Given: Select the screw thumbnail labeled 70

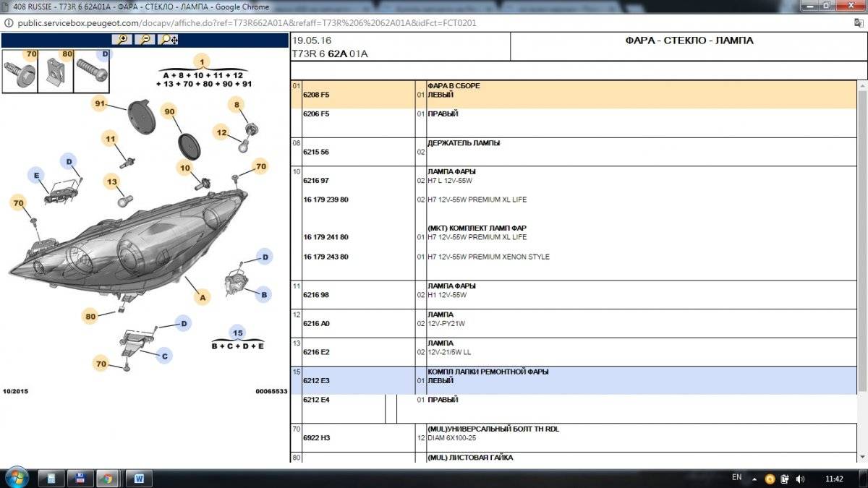Looking at the screenshot, I should [x=19, y=70].
